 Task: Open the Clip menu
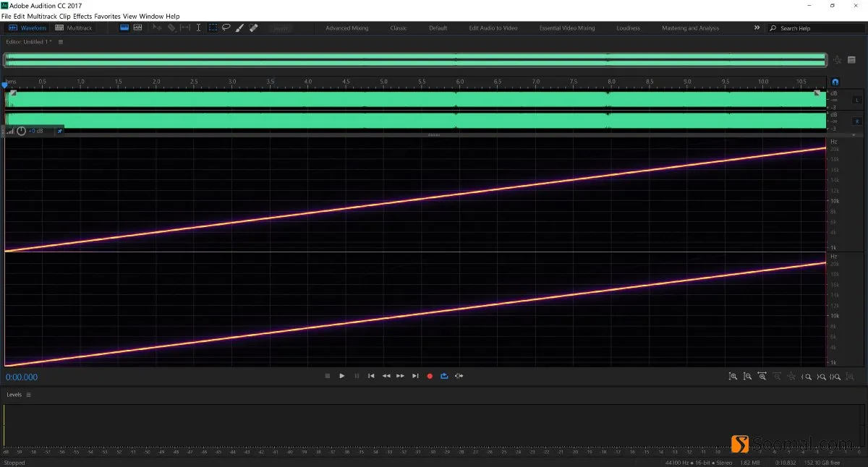[65, 16]
